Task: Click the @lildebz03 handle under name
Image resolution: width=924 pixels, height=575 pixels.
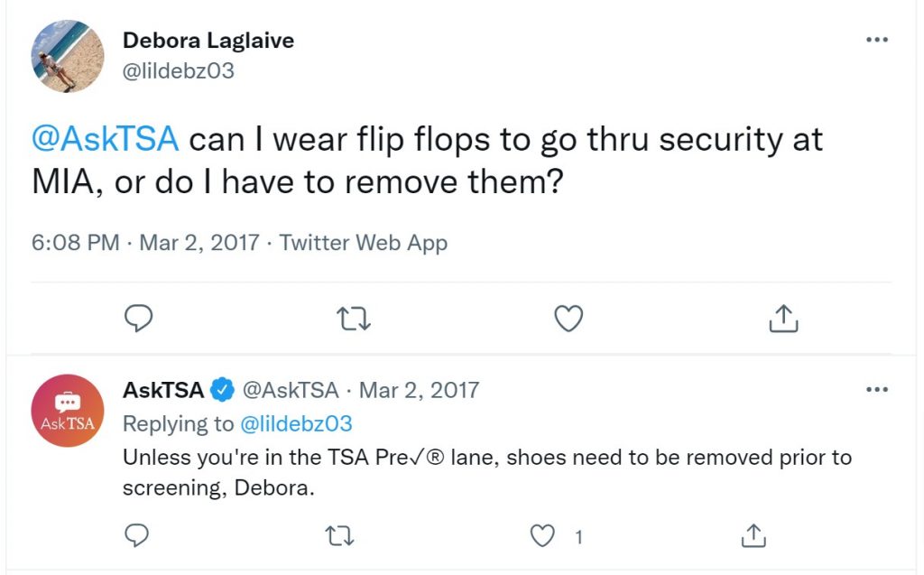Action: point(179,70)
